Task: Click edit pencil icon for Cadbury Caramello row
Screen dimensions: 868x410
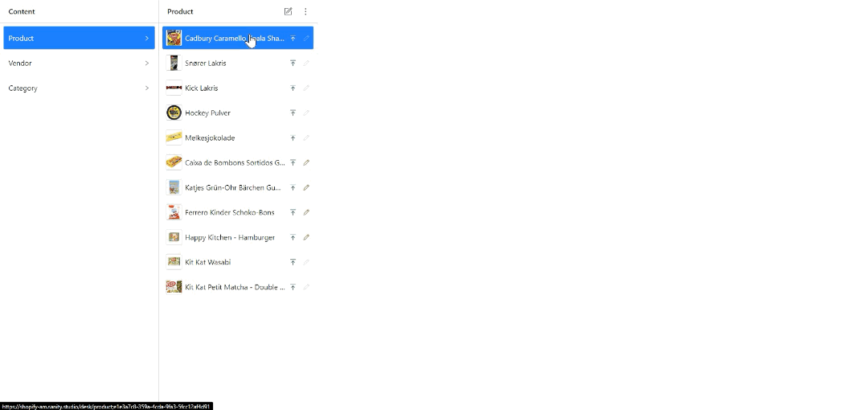Action: [x=306, y=39]
